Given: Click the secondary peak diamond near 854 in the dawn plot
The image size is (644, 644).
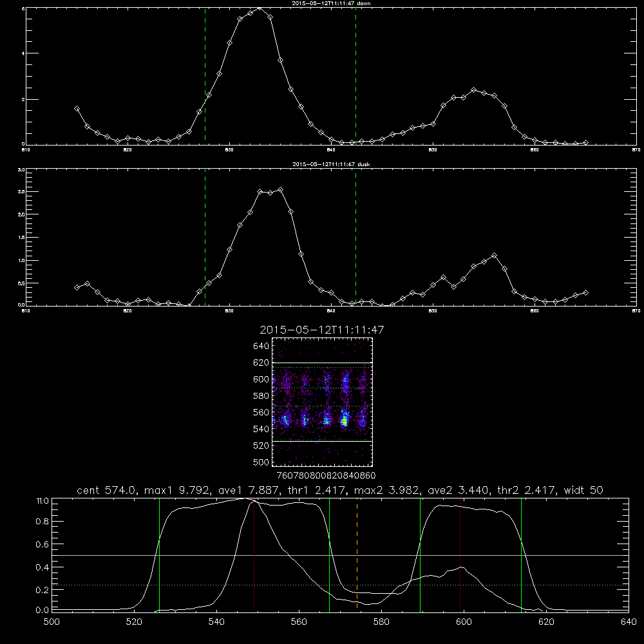Looking at the screenshot, I should (474, 90).
